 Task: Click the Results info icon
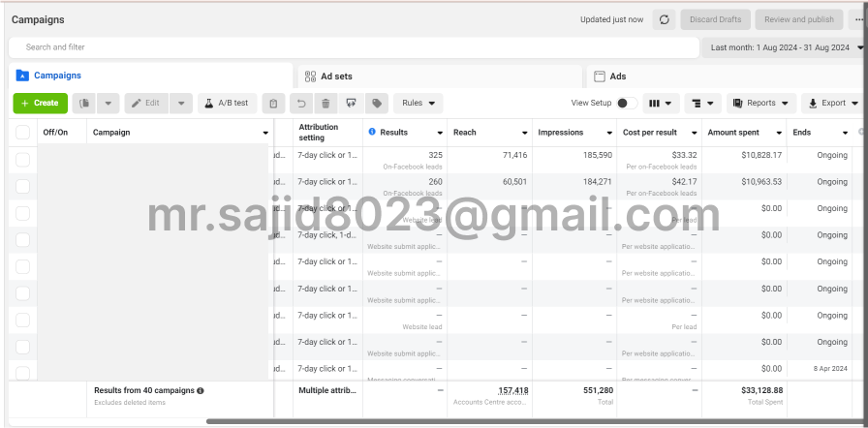coord(372,132)
